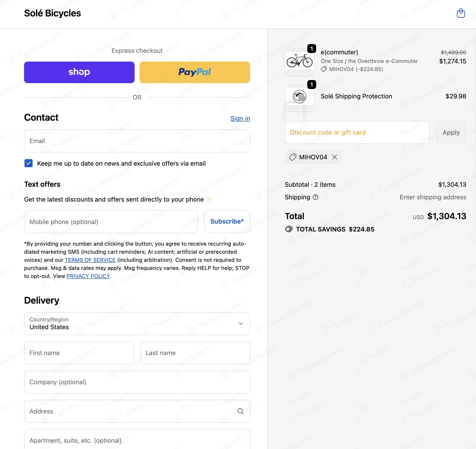Pay with Shop Pay express button
Screen dimensions: 476x449
click(79, 72)
